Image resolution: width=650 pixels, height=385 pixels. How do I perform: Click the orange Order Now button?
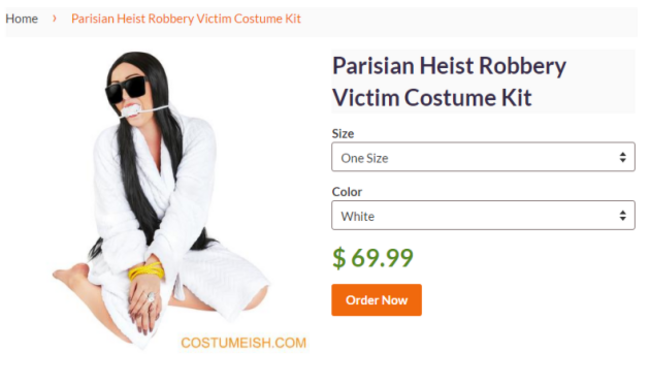(x=376, y=300)
